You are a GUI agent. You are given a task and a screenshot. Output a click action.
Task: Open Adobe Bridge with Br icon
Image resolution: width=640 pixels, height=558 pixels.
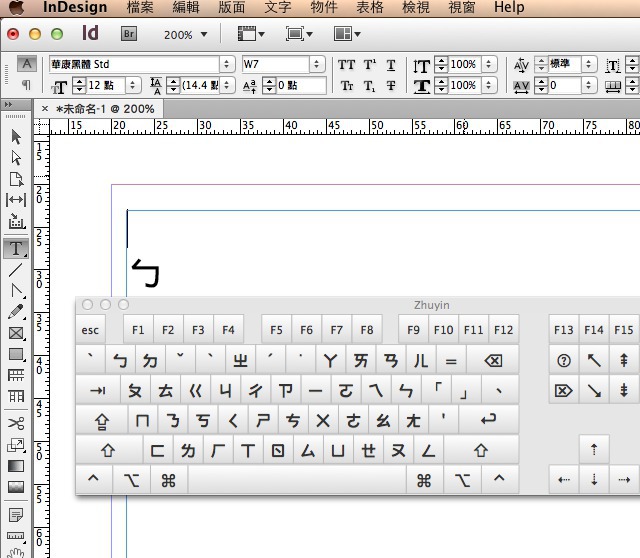coord(129,34)
